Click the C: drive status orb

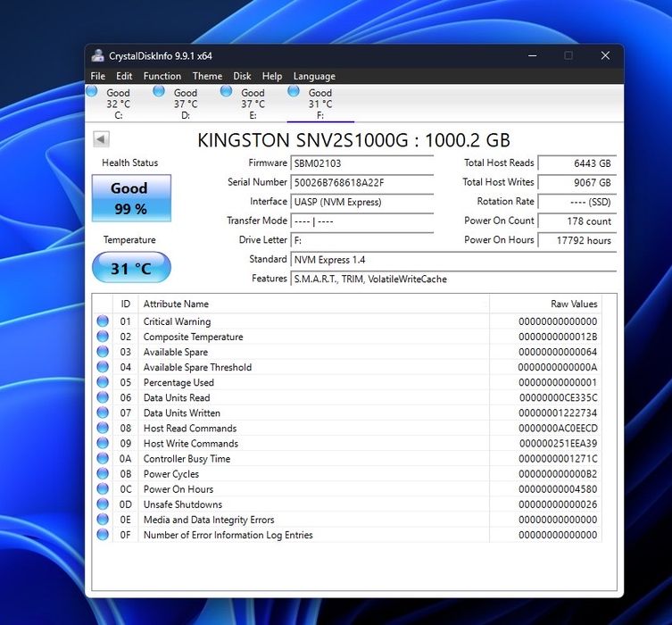(x=91, y=91)
